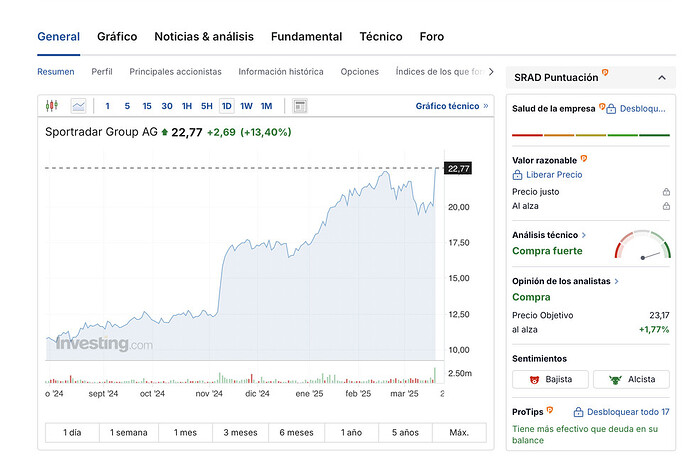Click the Liberar Precio link

(554, 175)
